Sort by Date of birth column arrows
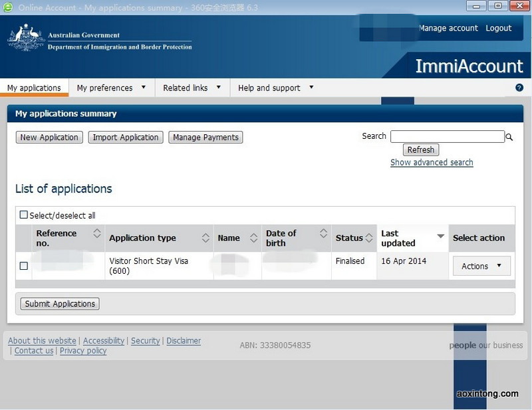532x410 pixels. coord(323,233)
